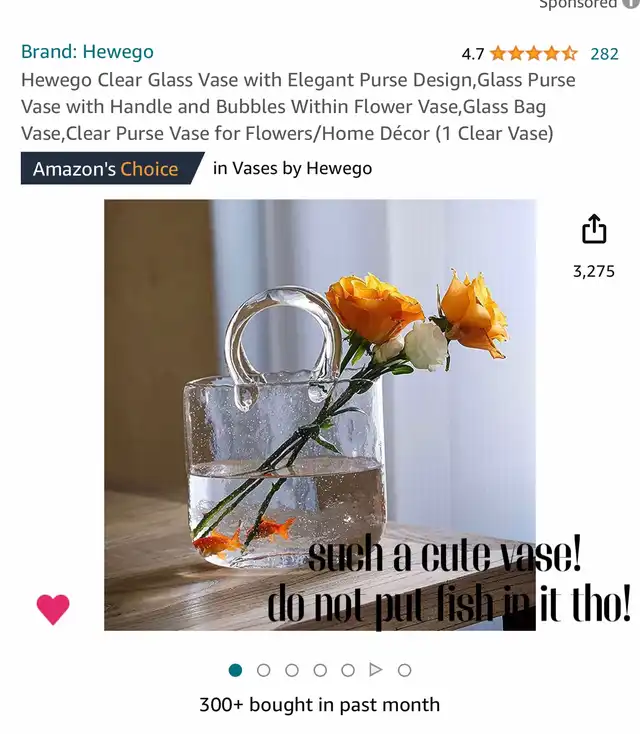Jump to the fourth carousel image dot
Screen dimensions: 640x734
coord(320,670)
